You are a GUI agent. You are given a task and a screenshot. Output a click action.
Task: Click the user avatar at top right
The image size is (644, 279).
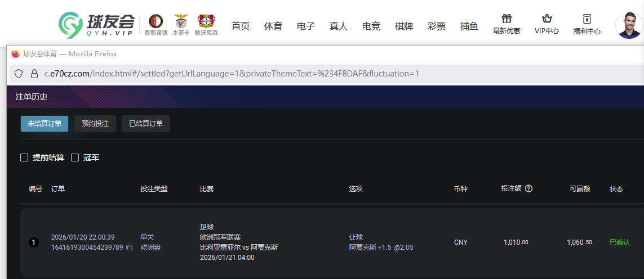tap(629, 25)
